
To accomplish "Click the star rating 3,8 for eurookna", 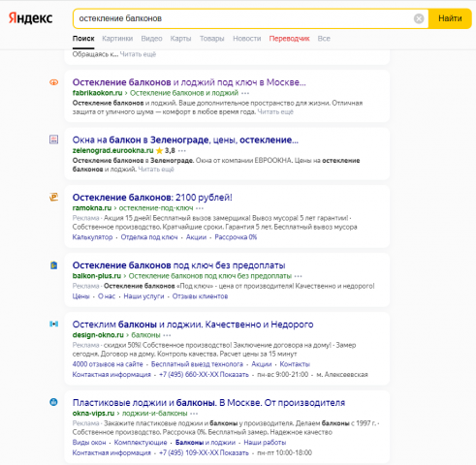I will 166,150.
